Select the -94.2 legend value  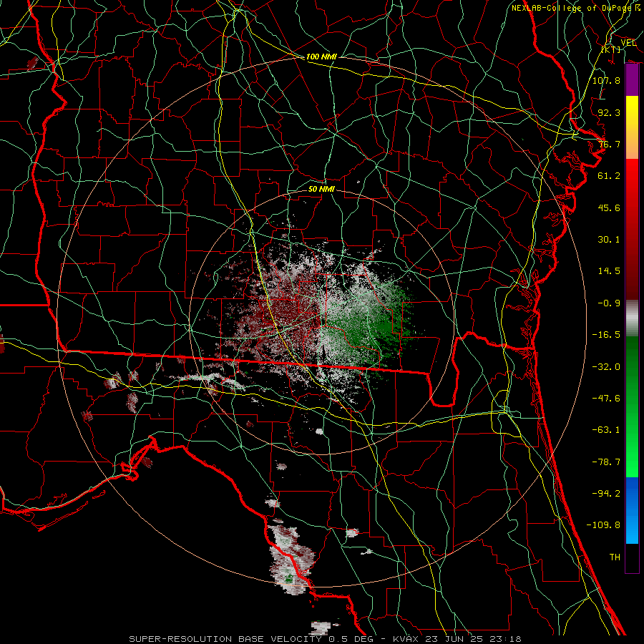(x=606, y=493)
